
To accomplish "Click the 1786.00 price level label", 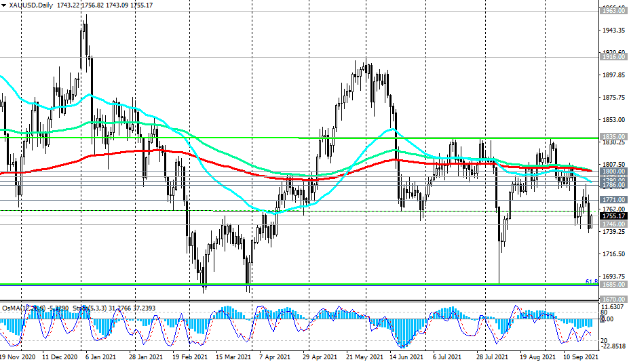I will pyautogui.click(x=613, y=184).
